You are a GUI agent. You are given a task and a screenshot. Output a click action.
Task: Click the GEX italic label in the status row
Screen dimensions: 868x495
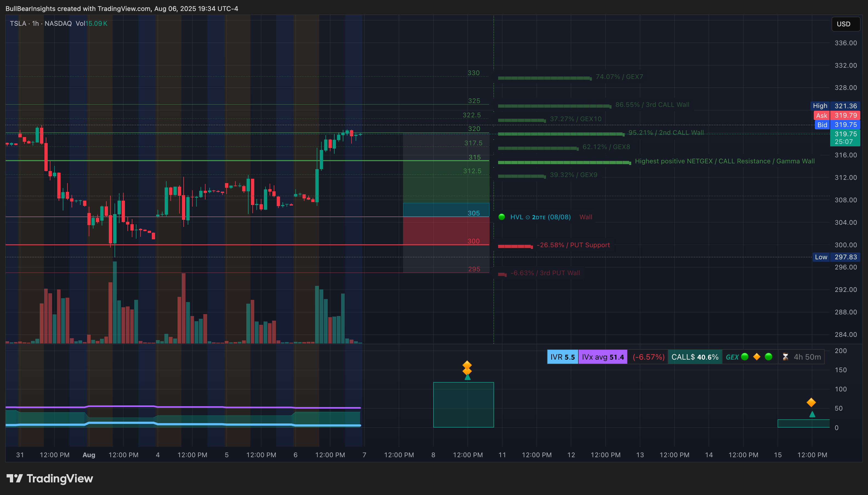coord(732,357)
